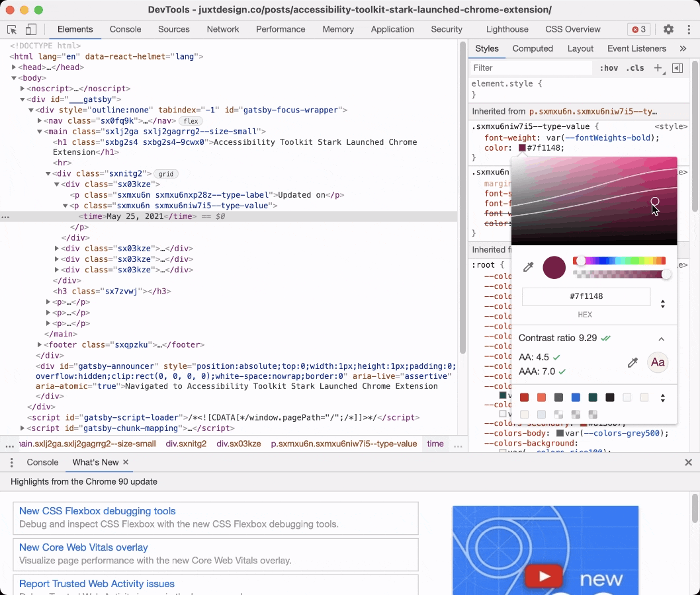Click the Aa contrast preview toggle
Screen dimensions: 700x595
click(x=658, y=362)
